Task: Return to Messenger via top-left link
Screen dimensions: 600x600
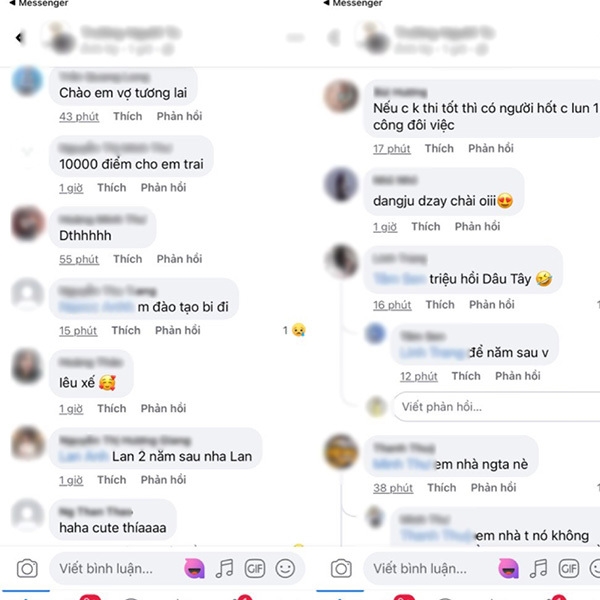Action: [39, 3]
